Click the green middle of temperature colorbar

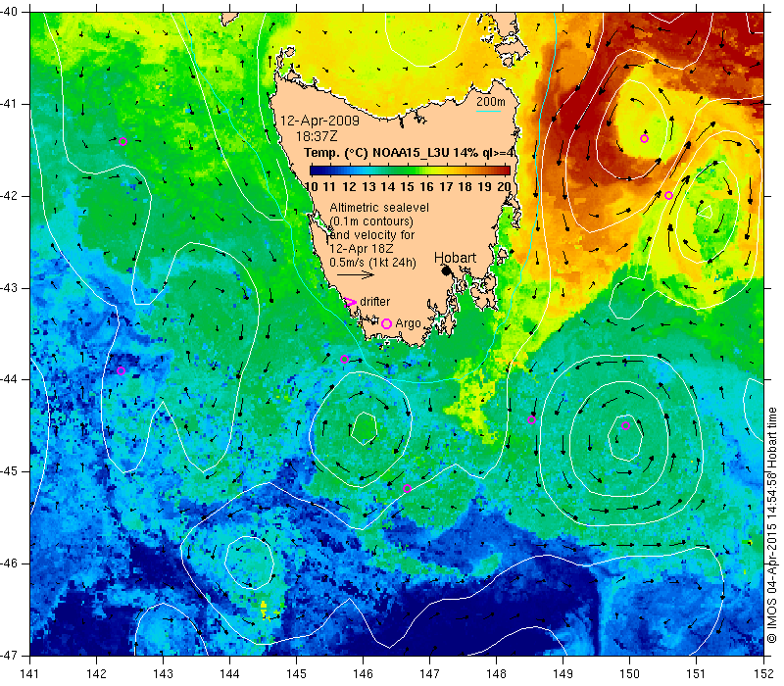coord(410,171)
